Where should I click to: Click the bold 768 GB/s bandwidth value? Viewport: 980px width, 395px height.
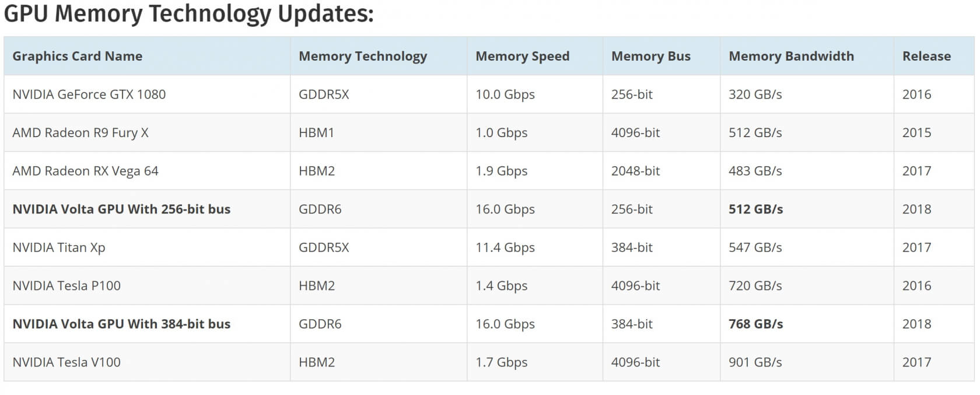coord(756,324)
